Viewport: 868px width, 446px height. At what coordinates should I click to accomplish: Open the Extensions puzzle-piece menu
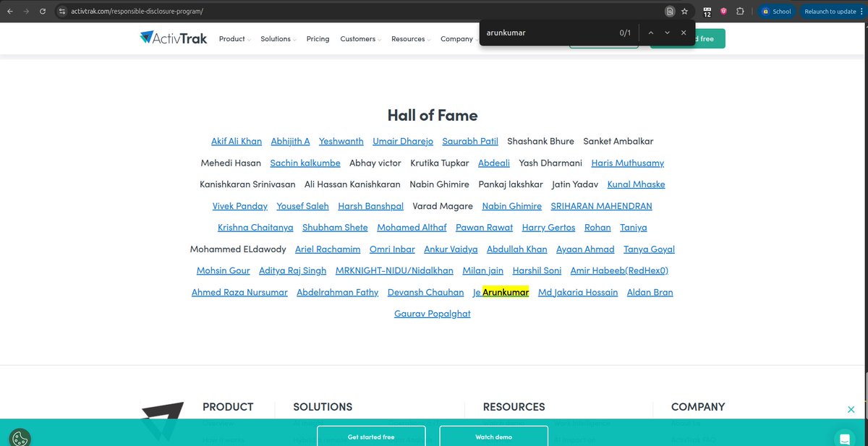740,12
